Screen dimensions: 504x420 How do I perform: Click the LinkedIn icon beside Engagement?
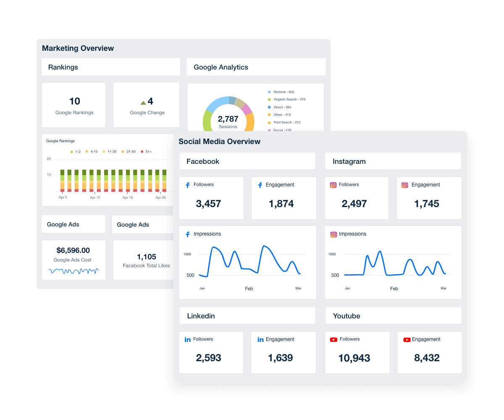[260, 339]
